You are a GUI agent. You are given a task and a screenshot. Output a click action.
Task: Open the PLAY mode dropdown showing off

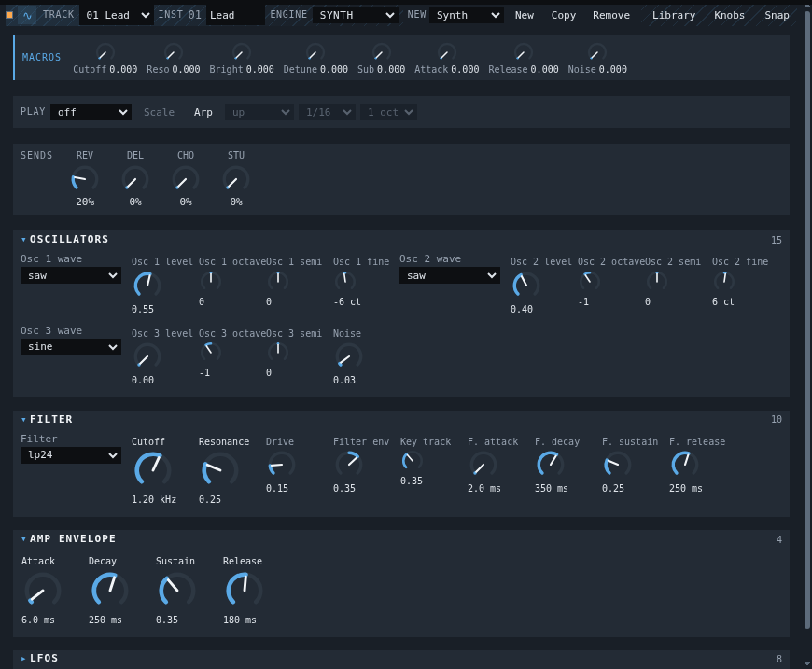(x=91, y=112)
